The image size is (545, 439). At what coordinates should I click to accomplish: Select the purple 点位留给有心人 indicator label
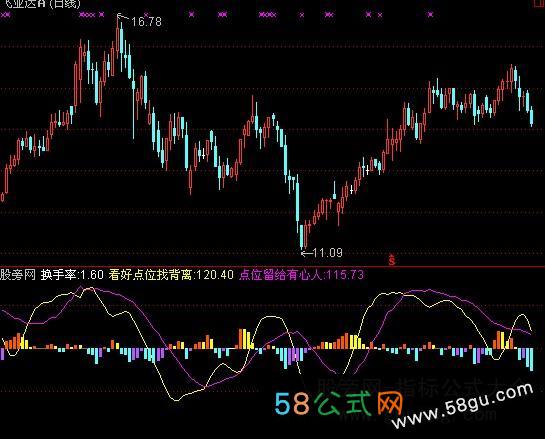click(282, 275)
